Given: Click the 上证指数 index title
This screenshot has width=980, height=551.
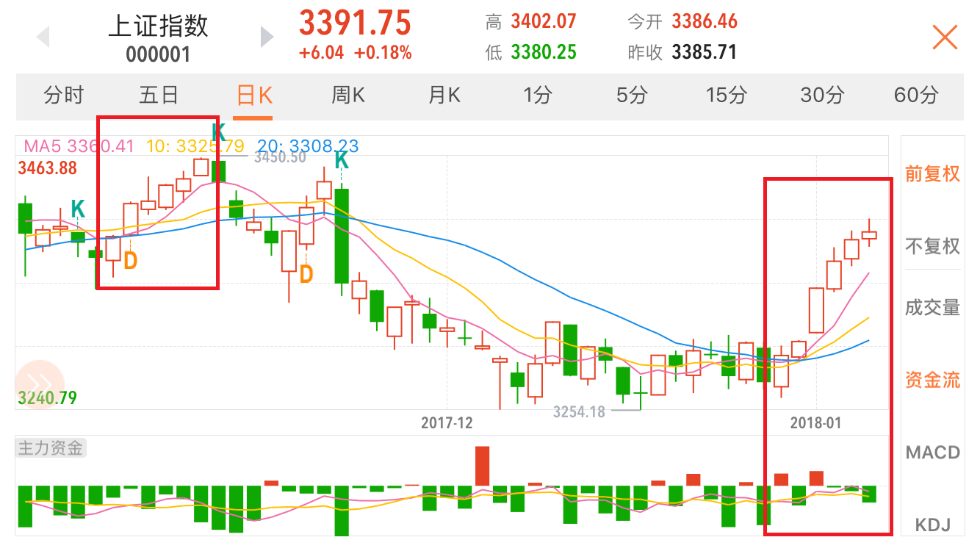Looking at the screenshot, I should (x=158, y=26).
